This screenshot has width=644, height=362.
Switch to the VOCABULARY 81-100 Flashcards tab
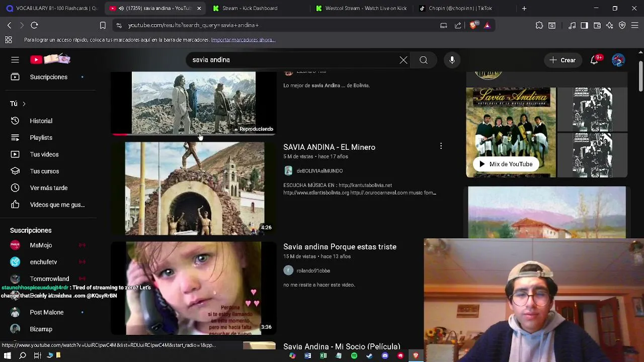[x=52, y=8]
